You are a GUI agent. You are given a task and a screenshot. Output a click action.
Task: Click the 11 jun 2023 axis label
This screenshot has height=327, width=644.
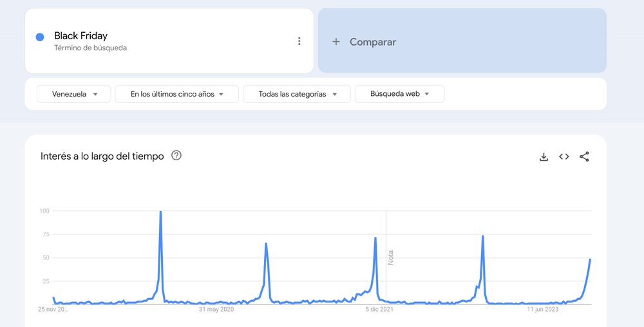(x=543, y=310)
